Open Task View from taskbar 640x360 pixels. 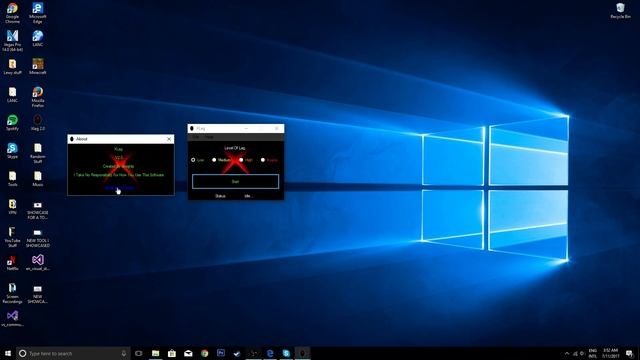(x=139, y=353)
